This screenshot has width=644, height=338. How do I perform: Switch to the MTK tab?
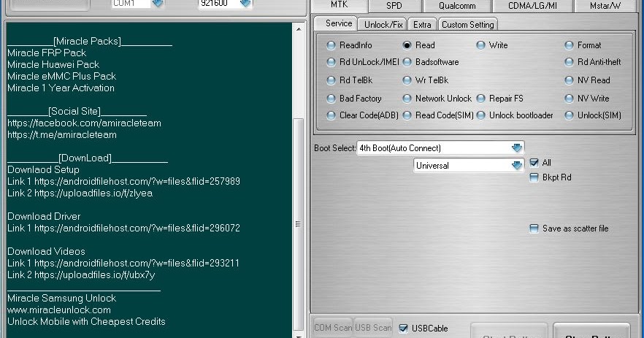340,5
